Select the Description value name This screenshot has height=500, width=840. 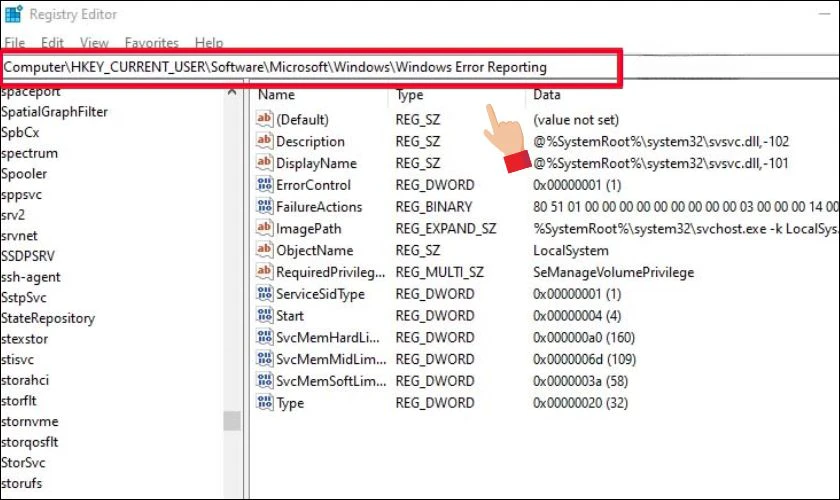tap(310, 142)
